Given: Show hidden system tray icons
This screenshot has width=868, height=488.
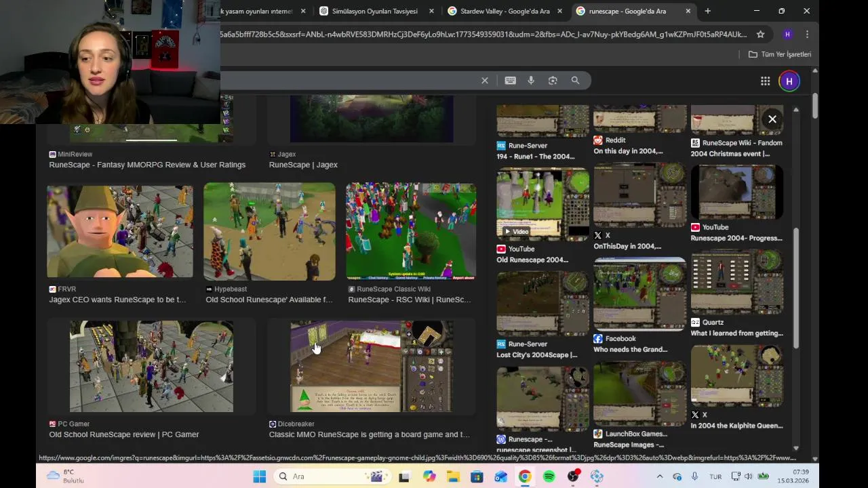Looking at the screenshot, I should 661,476.
